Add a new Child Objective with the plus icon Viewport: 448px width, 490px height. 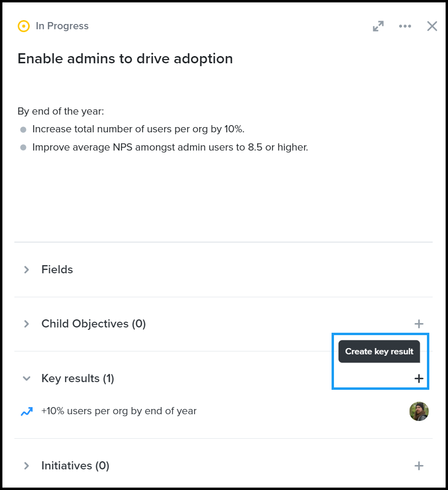tap(419, 324)
